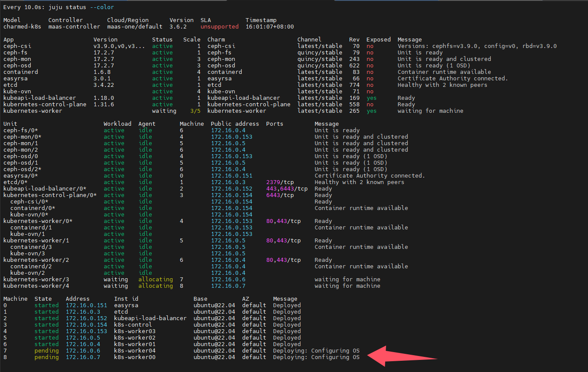This screenshot has width=588, height=372.
Task: Click the 'Public address' column header
Action: (x=235, y=124)
